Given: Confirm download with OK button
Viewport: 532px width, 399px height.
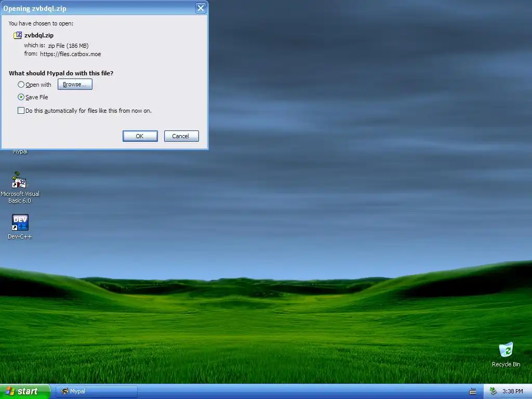Looking at the screenshot, I should click(x=140, y=136).
